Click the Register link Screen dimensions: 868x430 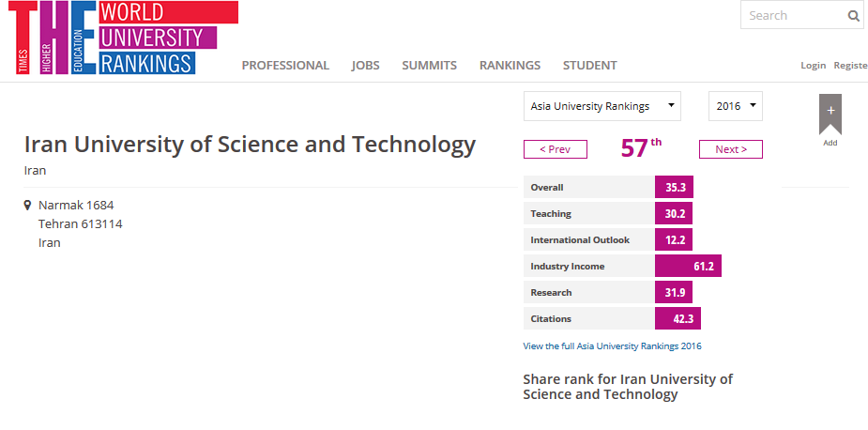point(851,66)
